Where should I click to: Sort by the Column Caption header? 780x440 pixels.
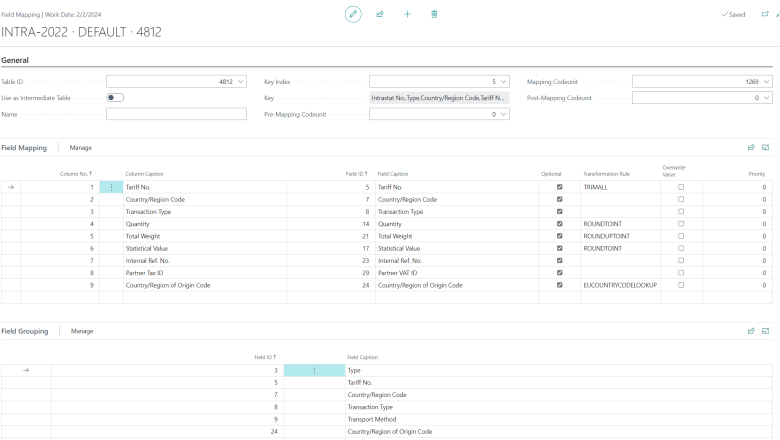coord(143,174)
